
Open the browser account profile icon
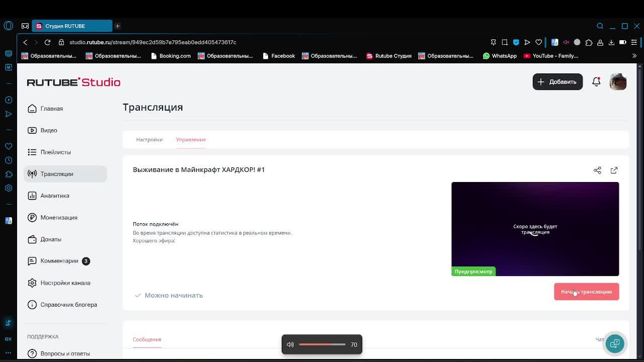[x=600, y=42]
